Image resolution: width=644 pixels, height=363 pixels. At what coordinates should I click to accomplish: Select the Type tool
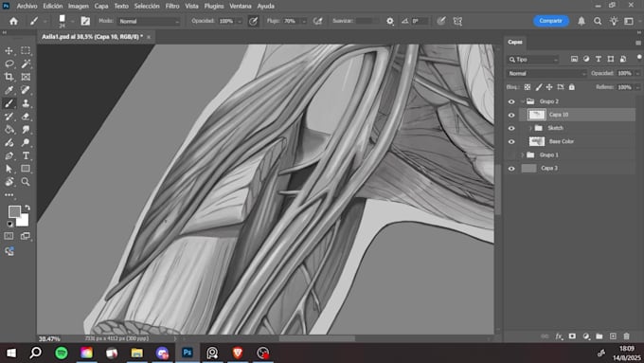point(26,155)
